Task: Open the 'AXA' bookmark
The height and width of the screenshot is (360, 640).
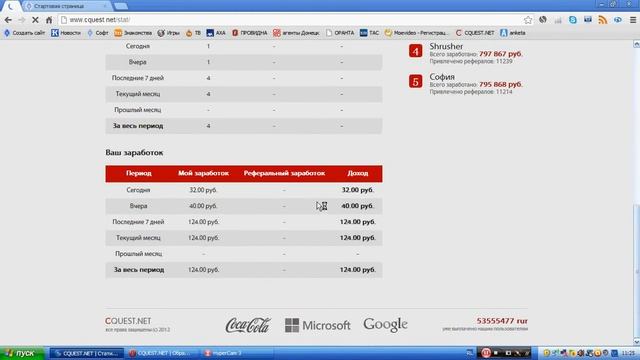Action: (x=216, y=33)
